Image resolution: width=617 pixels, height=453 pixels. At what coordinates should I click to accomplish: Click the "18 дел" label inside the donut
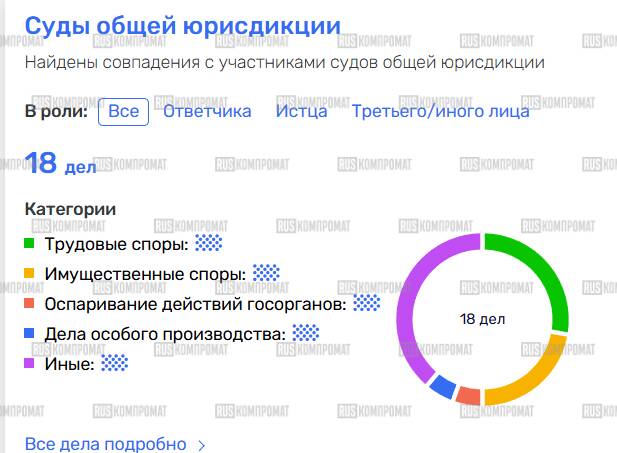[482, 319]
